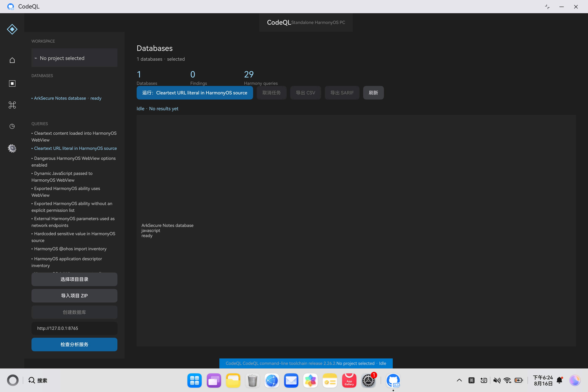Open the assistant orb at the tray's end
This screenshot has width=588, height=392.
pyautogui.click(x=575, y=381)
